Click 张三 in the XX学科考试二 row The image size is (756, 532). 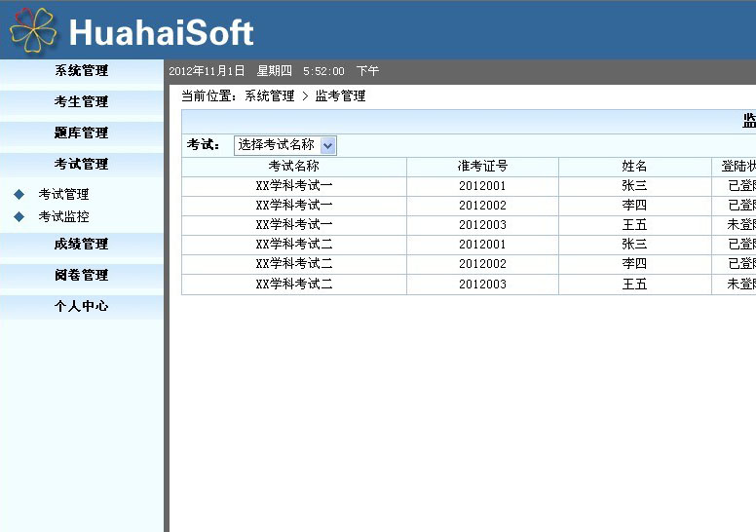pos(634,245)
